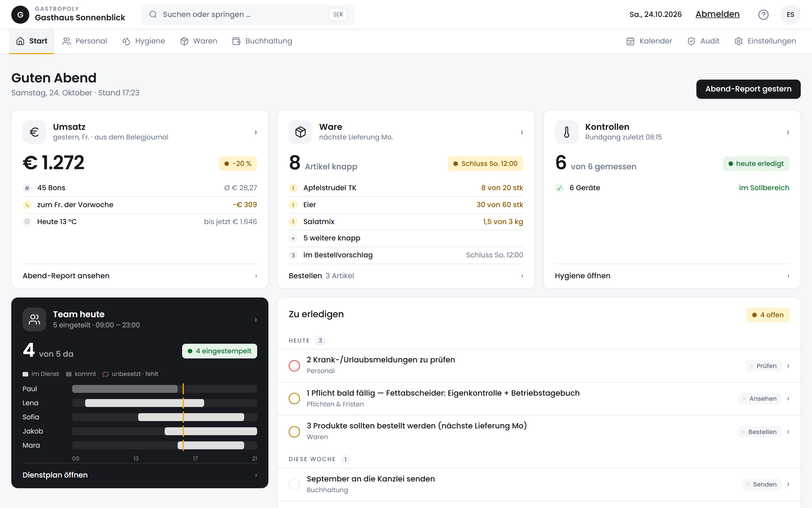Image resolution: width=812 pixels, height=508 pixels.
Task: Tick circle for 3 Produkte bestellen task
Action: pos(294,432)
